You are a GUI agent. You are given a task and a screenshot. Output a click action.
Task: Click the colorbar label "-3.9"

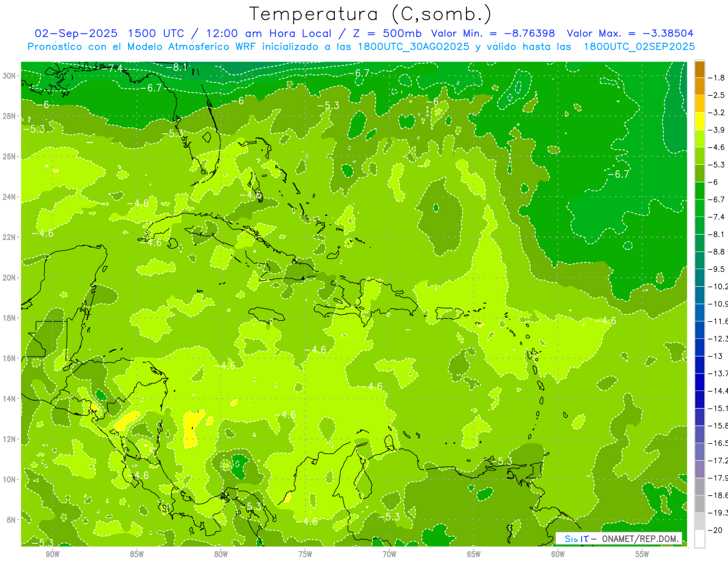pyautogui.click(x=717, y=130)
